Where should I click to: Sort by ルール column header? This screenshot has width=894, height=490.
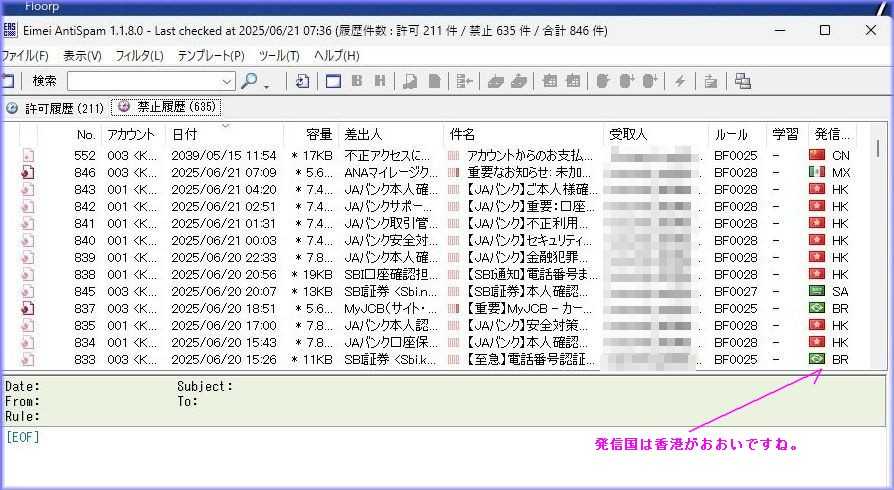(x=737, y=135)
